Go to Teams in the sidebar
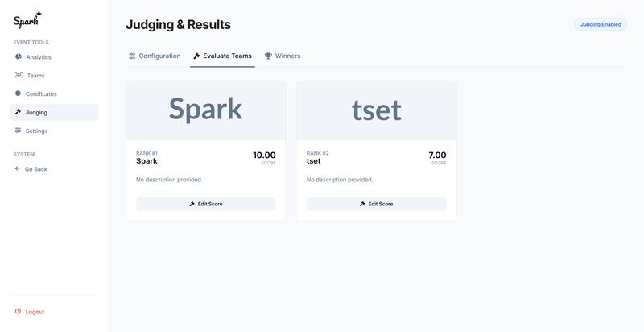Viewport: 644px width, 332px height. pyautogui.click(x=35, y=76)
